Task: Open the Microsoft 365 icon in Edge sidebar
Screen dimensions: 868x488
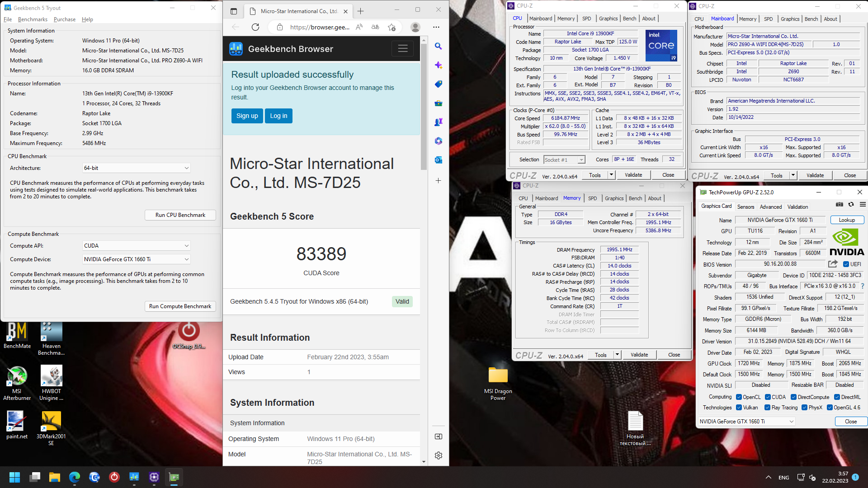Action: [438, 141]
